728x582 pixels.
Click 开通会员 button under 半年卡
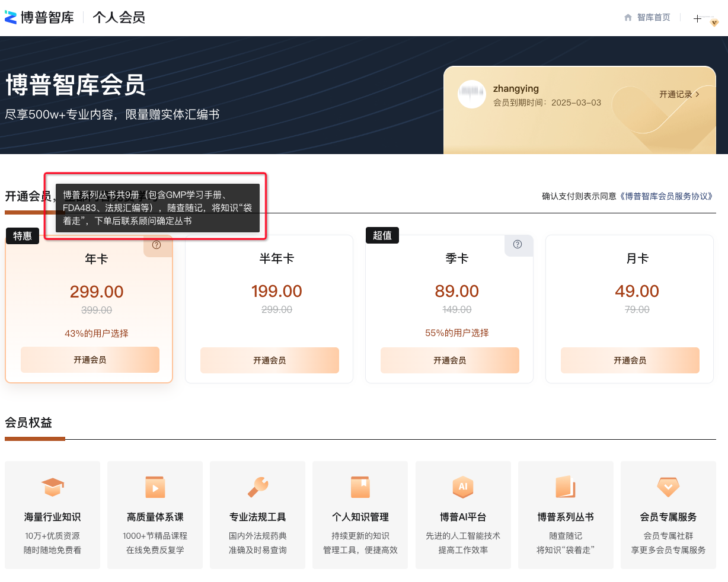pyautogui.click(x=270, y=360)
